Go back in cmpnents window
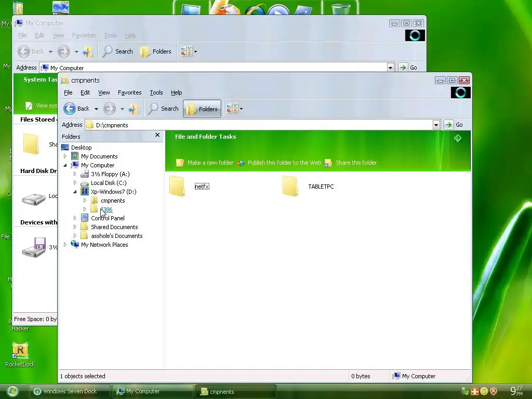This screenshot has height=399, width=532. [x=76, y=109]
